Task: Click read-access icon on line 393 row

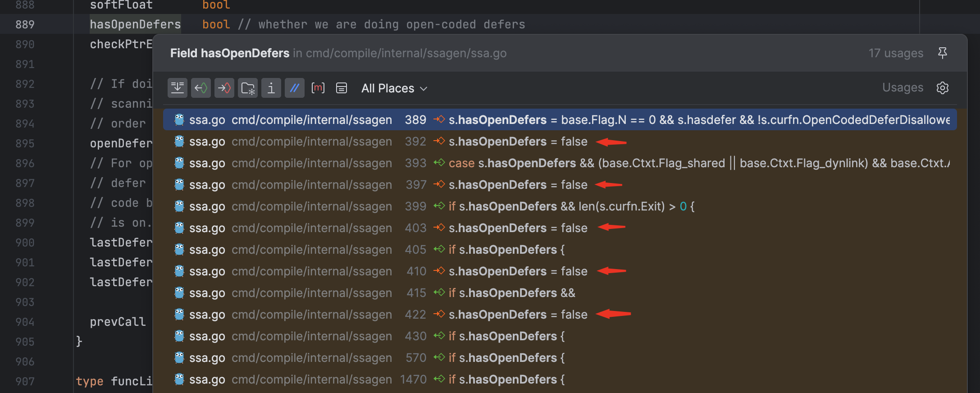Action: (439, 163)
